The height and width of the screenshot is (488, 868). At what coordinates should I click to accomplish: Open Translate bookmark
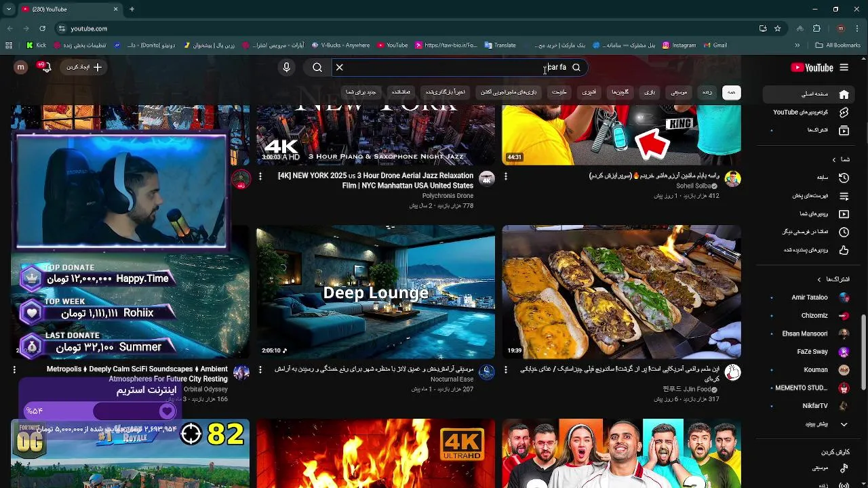point(500,45)
